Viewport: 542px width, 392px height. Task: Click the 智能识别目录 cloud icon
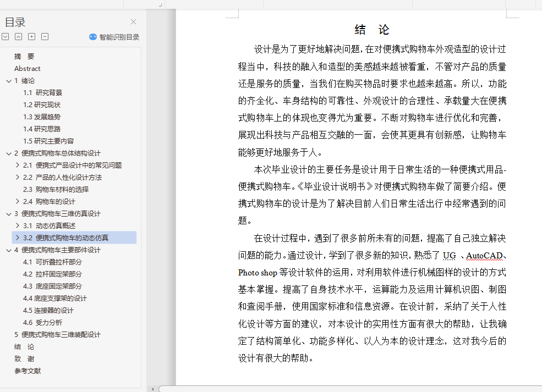(x=92, y=37)
